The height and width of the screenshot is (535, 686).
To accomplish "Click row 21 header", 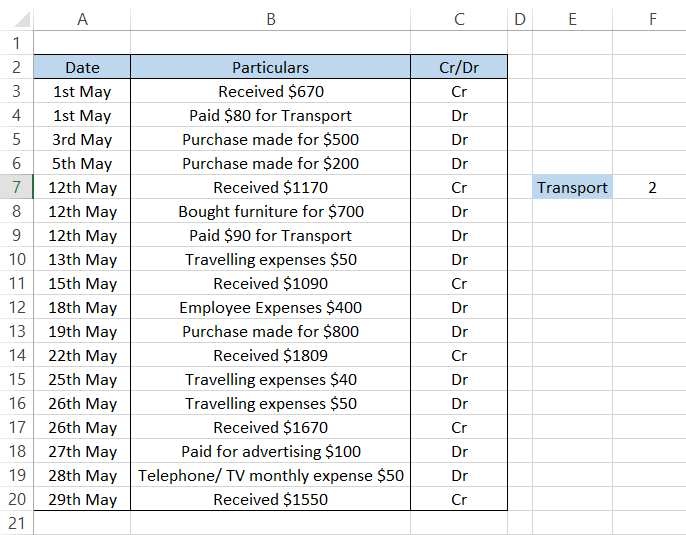I will (16, 523).
